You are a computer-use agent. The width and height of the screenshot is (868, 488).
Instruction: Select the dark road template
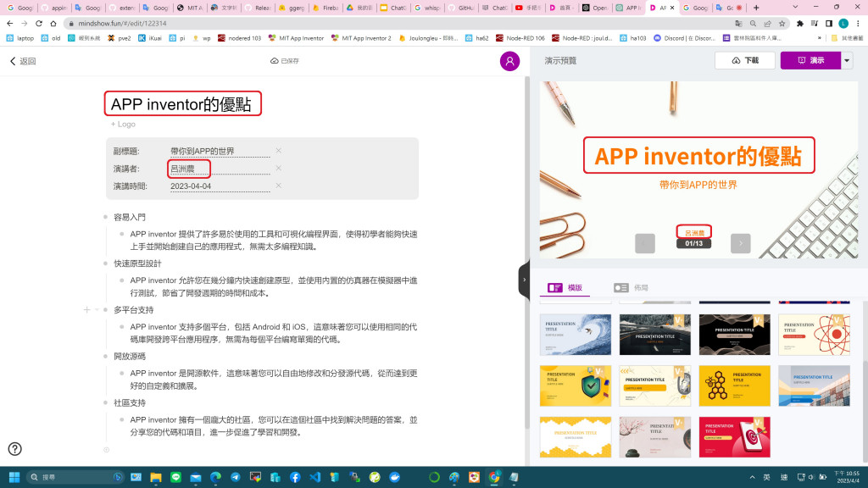(655, 335)
